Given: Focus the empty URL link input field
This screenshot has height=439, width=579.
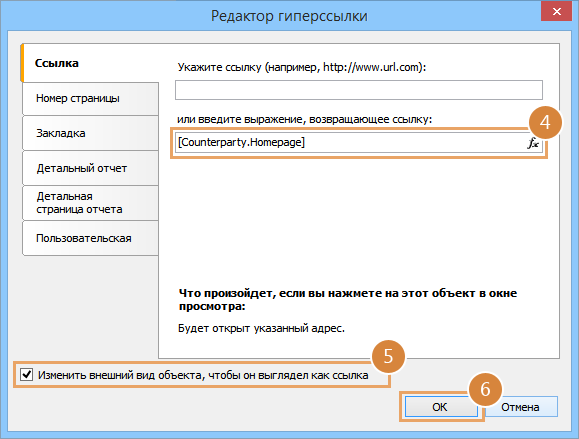Looking at the screenshot, I should 359,90.
